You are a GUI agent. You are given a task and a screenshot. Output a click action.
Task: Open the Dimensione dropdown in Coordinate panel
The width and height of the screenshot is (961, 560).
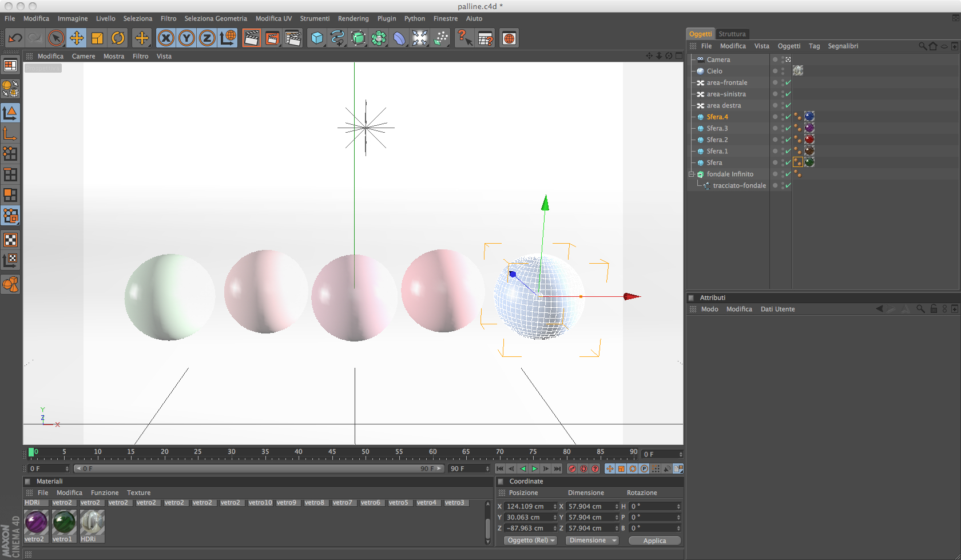point(592,541)
